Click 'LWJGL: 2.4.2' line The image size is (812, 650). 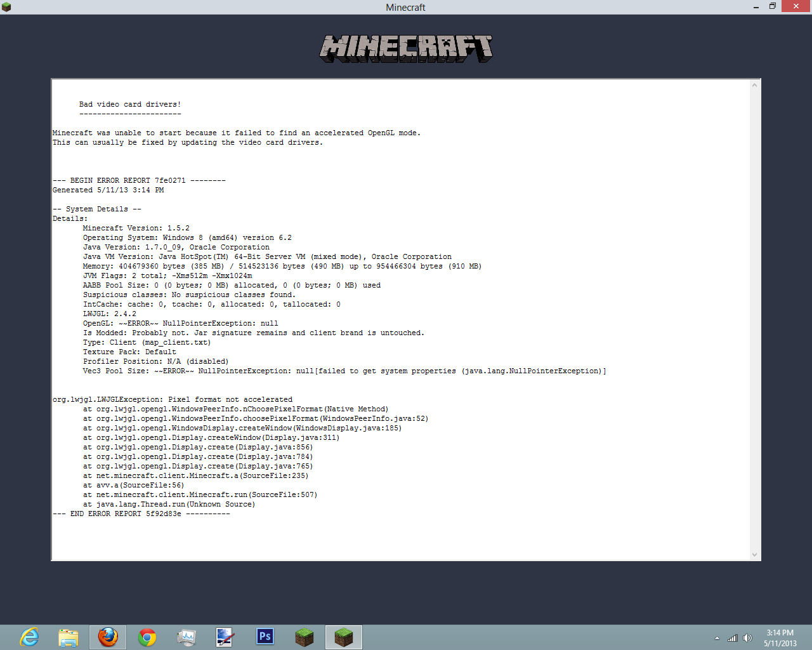pyautogui.click(x=110, y=314)
